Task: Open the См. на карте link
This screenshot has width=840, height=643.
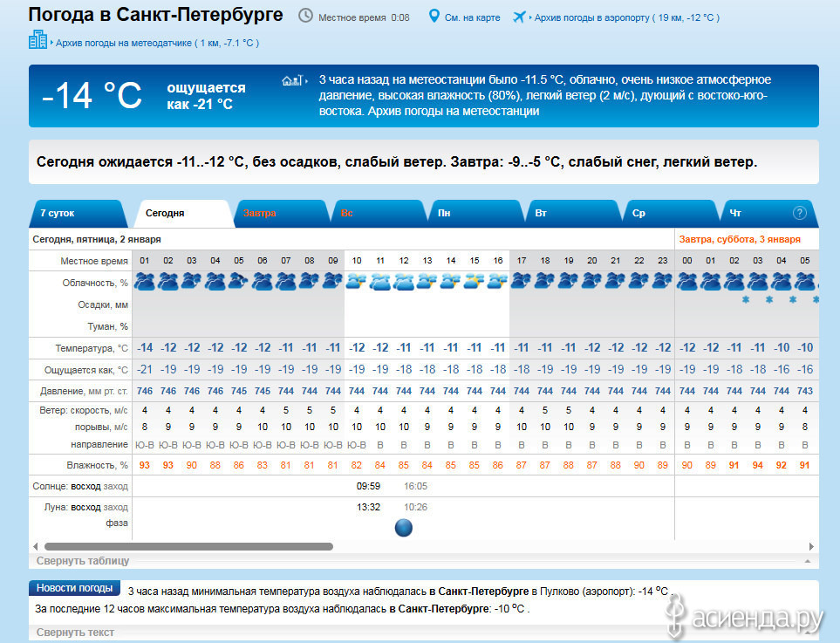Action: point(472,17)
